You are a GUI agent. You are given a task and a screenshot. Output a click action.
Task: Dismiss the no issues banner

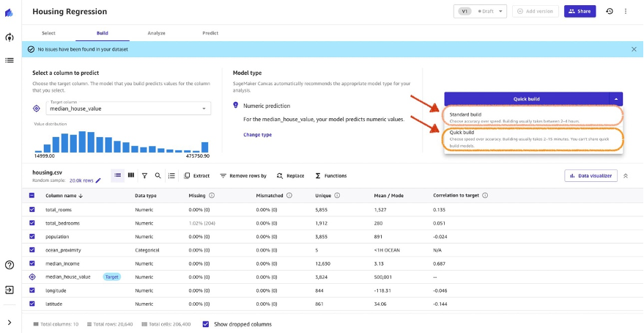click(634, 49)
